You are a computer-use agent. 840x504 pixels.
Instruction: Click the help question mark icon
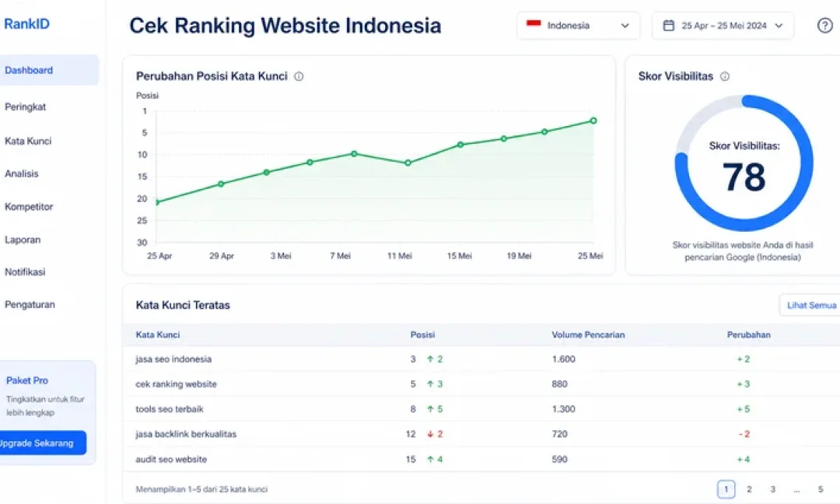pos(824,25)
